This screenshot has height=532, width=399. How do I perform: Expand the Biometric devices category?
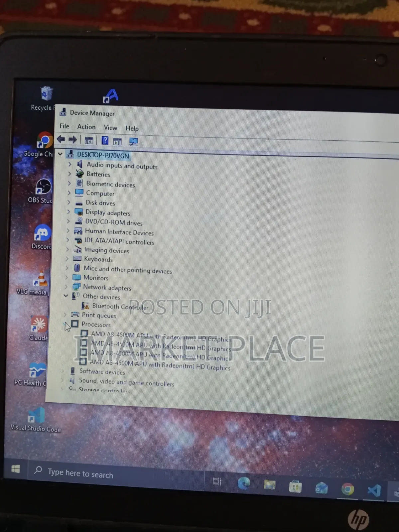coord(69,183)
